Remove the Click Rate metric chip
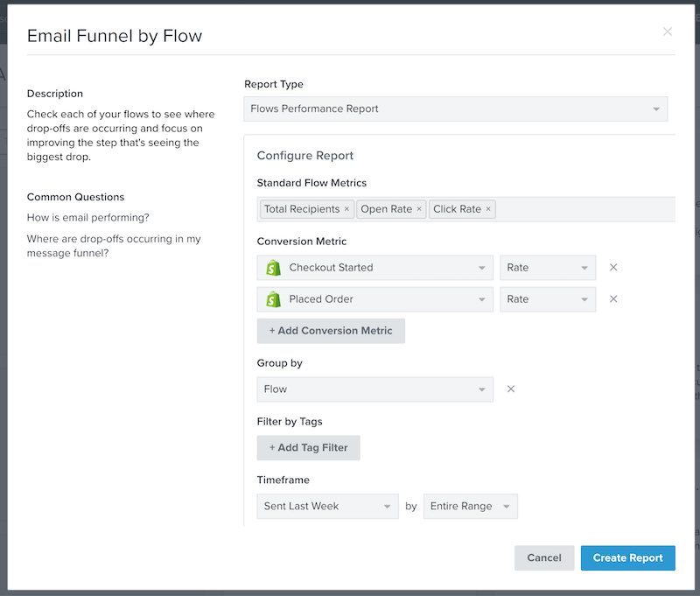Image resolution: width=700 pixels, height=596 pixels. pos(487,209)
